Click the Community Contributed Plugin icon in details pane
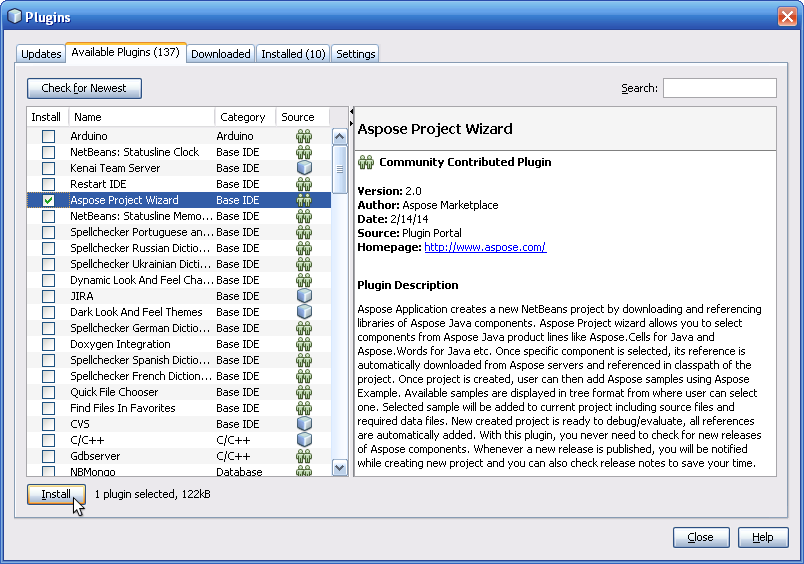804x564 pixels. click(x=366, y=162)
